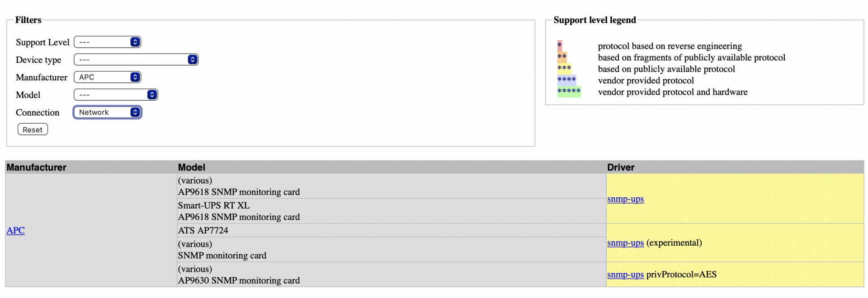Click the one-star red legend swatch
Image resolution: width=868 pixels, height=298 pixels.
click(x=560, y=46)
